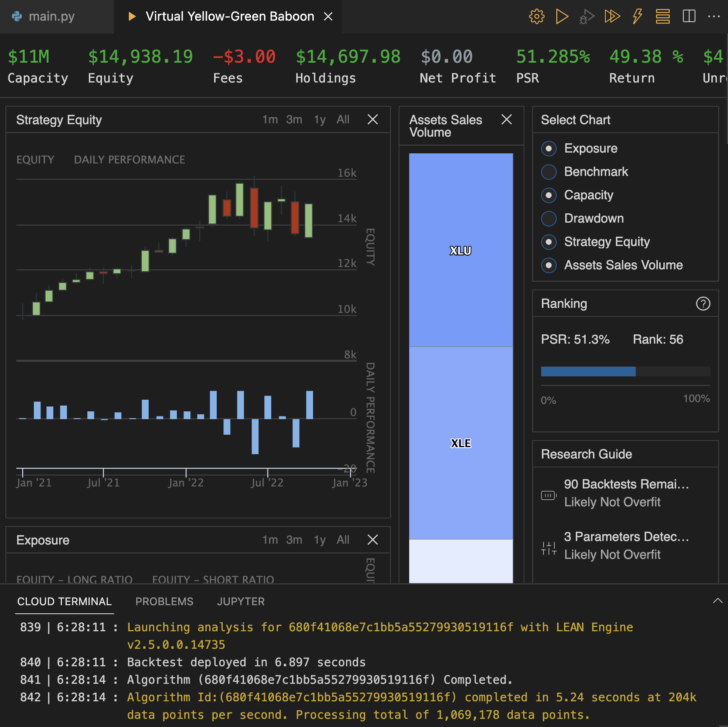Open the Ranking help question mark icon
The width and height of the screenshot is (728, 727).
coord(703,304)
